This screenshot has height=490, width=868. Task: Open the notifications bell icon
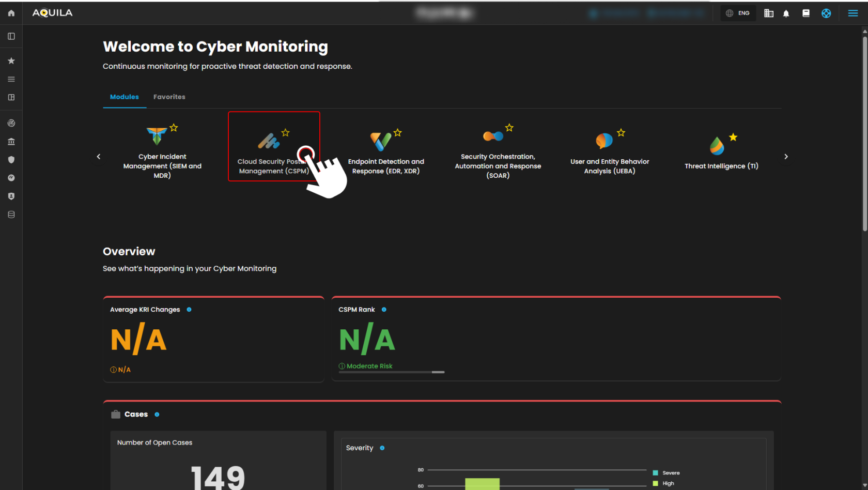[x=786, y=13]
